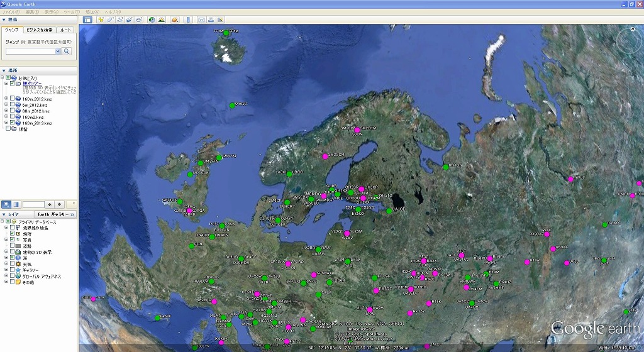The width and height of the screenshot is (644, 352).
Task: Move selected item down arrow
Action: click(x=60, y=204)
